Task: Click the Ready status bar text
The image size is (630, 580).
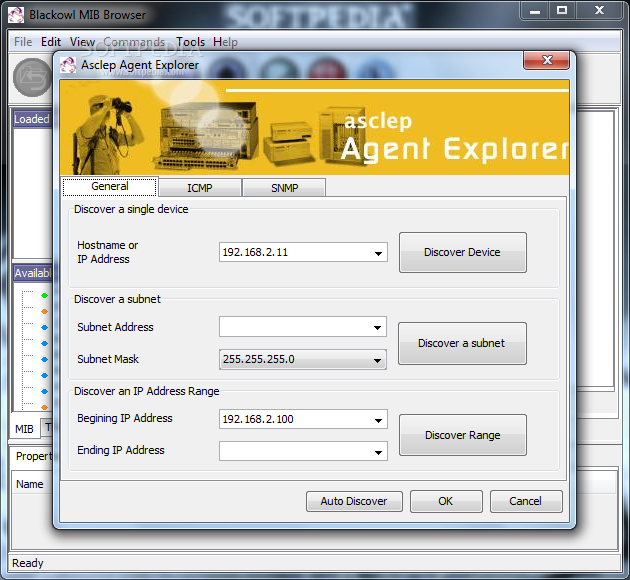Action: click(x=28, y=563)
